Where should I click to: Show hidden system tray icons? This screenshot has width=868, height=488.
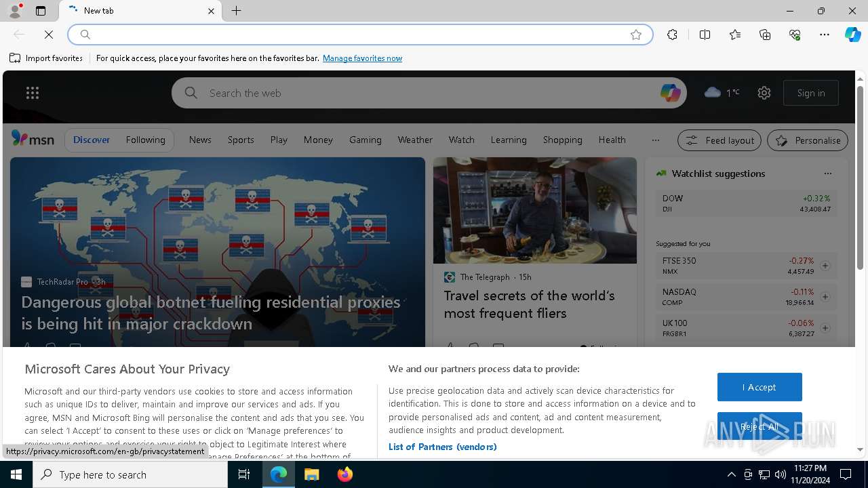pyautogui.click(x=731, y=474)
